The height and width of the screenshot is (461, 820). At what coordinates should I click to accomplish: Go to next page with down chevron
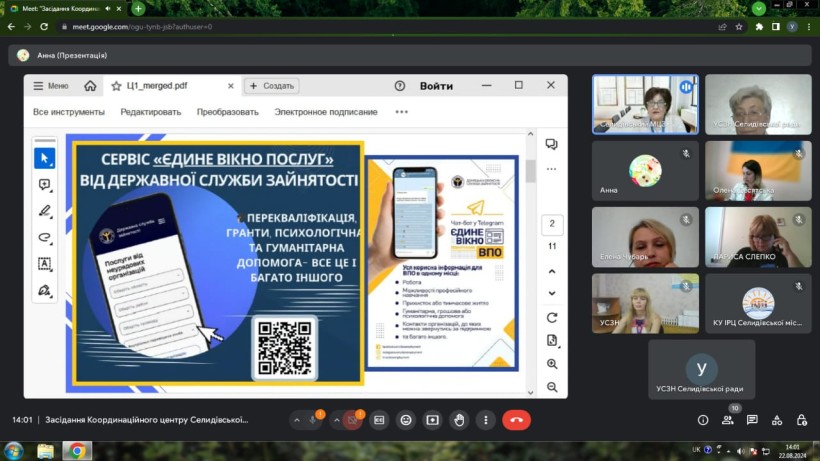[552, 293]
